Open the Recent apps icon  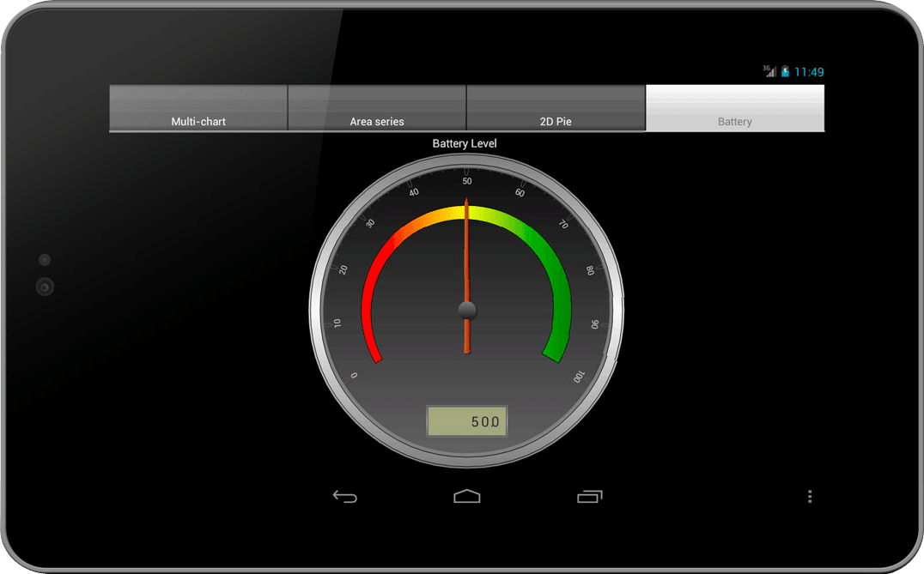pyautogui.click(x=589, y=496)
